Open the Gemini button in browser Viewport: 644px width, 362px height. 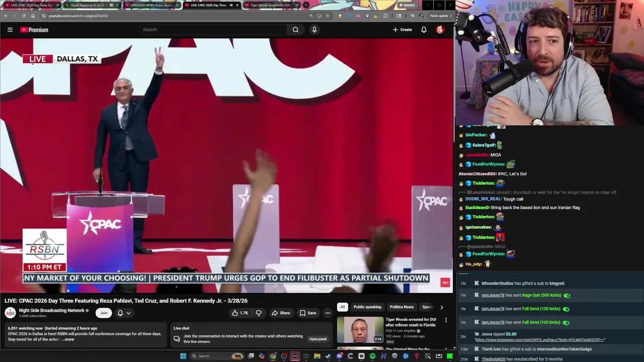tap(407, 5)
